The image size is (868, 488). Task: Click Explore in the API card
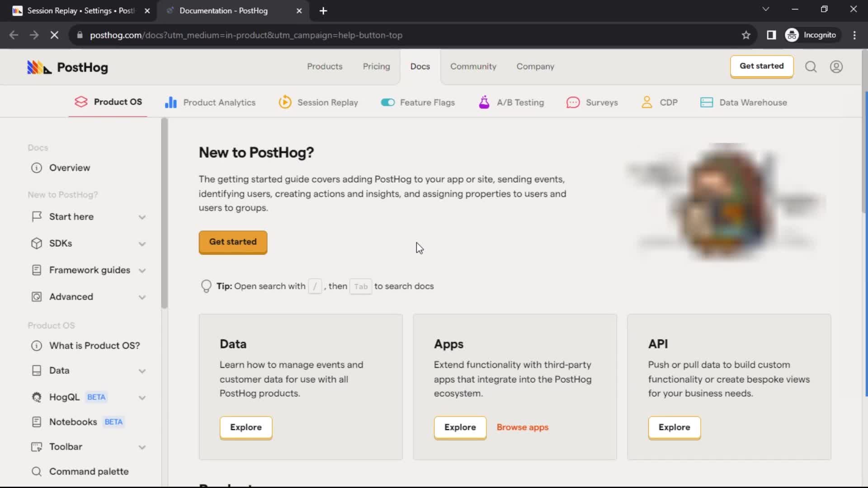coord(675,427)
